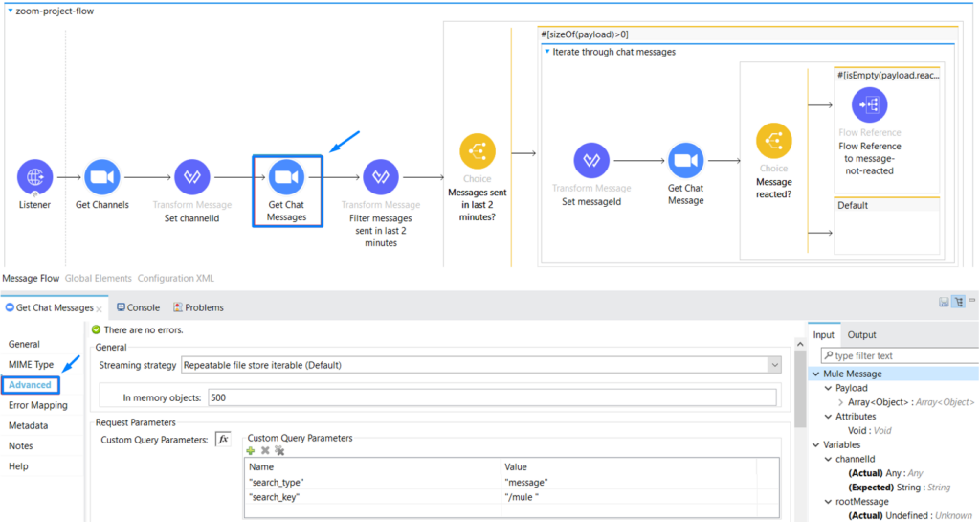
Task: Select the Get Chat Message connector icon
Action: 684,160
